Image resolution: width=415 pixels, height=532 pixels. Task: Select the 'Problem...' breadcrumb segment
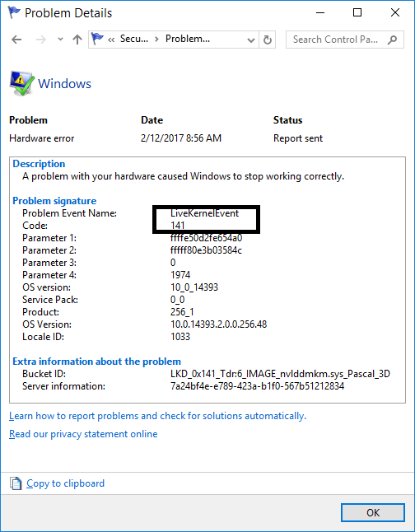pos(188,39)
